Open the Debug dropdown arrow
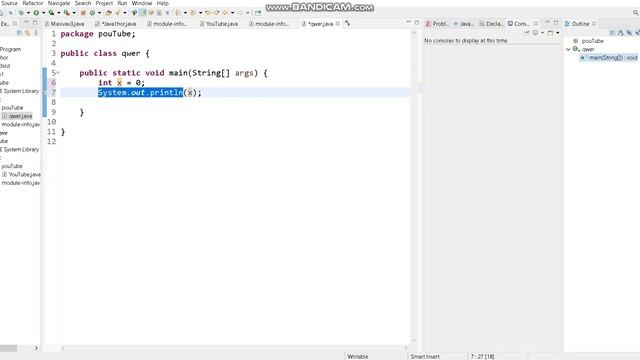Image resolution: width=640 pixels, height=360 pixels. [x=28, y=13]
